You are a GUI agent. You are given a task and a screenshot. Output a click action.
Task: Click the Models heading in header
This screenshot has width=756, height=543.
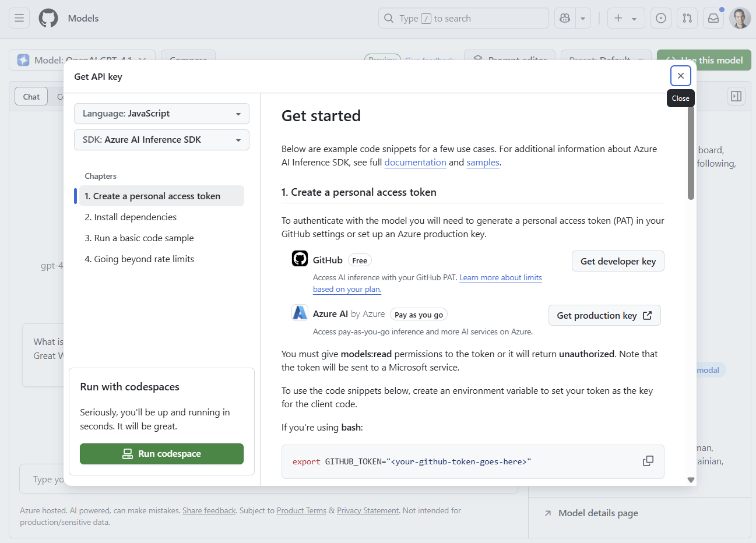(x=83, y=18)
